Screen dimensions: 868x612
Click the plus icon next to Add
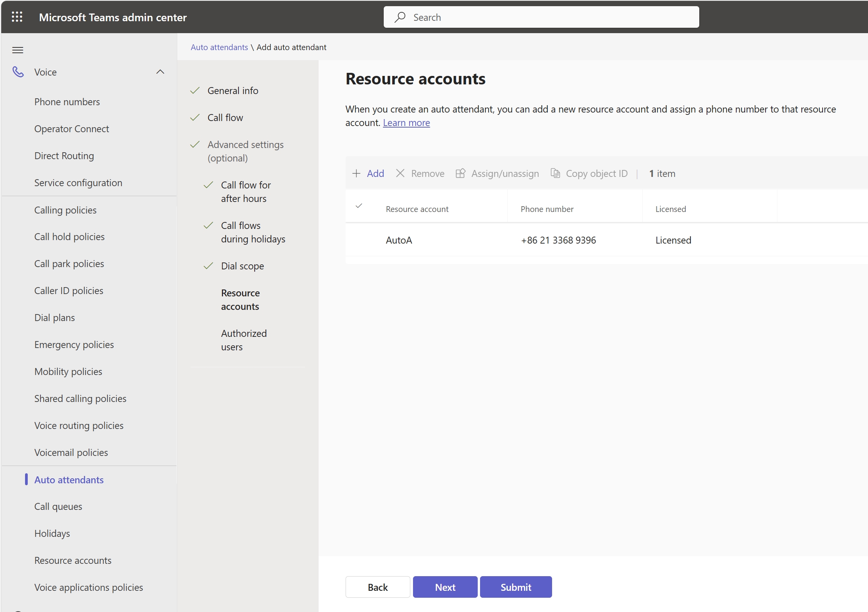tap(356, 173)
